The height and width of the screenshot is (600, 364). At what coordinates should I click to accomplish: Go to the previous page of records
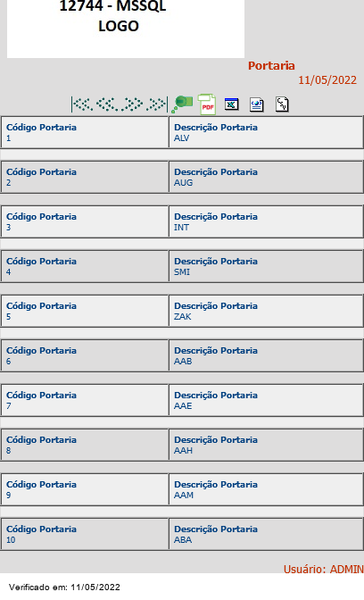click(x=107, y=104)
